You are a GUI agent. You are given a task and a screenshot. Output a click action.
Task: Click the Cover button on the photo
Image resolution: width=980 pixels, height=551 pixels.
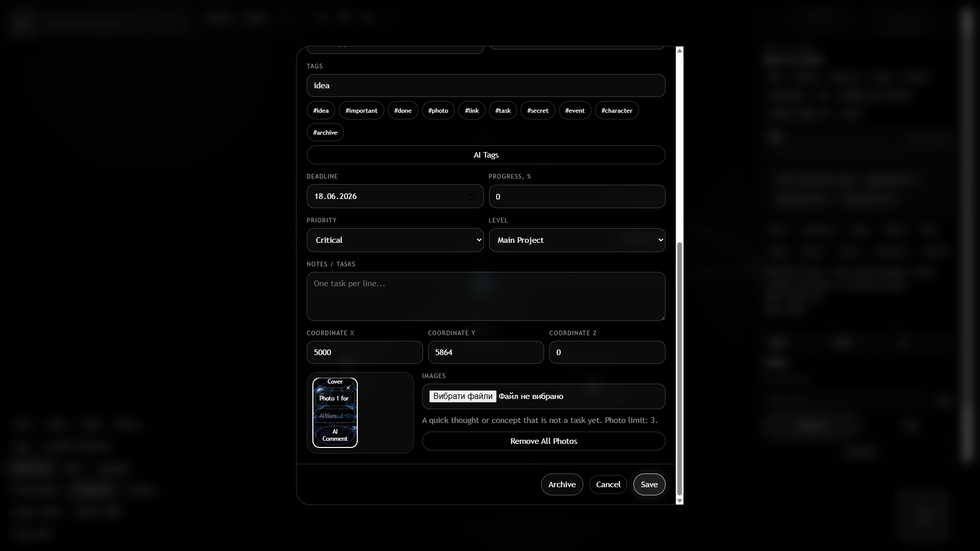[x=335, y=382]
